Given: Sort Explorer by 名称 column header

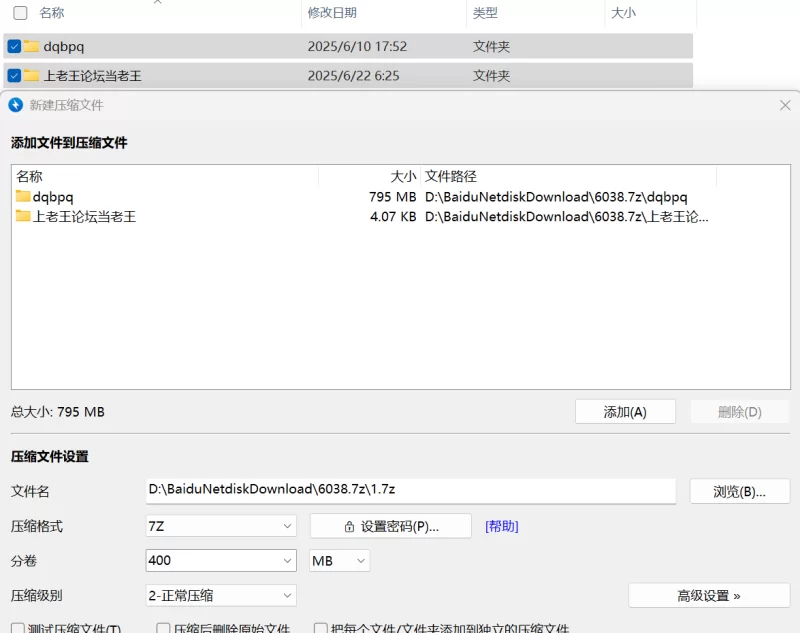Looking at the screenshot, I should tap(52, 13).
